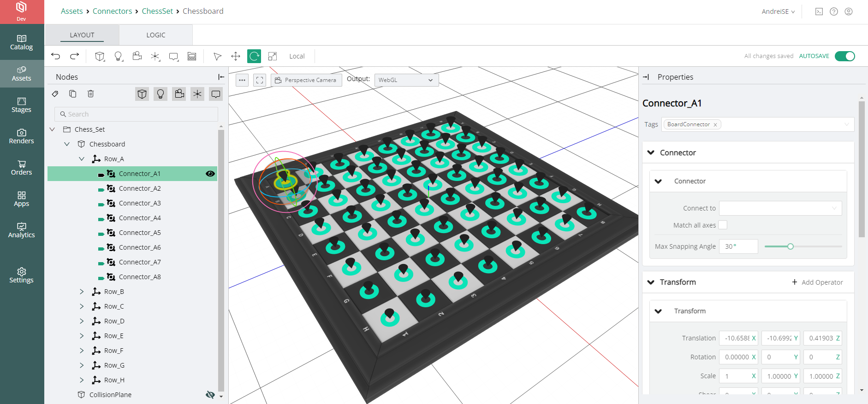Hide Connector_A1 using eye icon
Viewport: 868px width, 404px height.
(210, 174)
